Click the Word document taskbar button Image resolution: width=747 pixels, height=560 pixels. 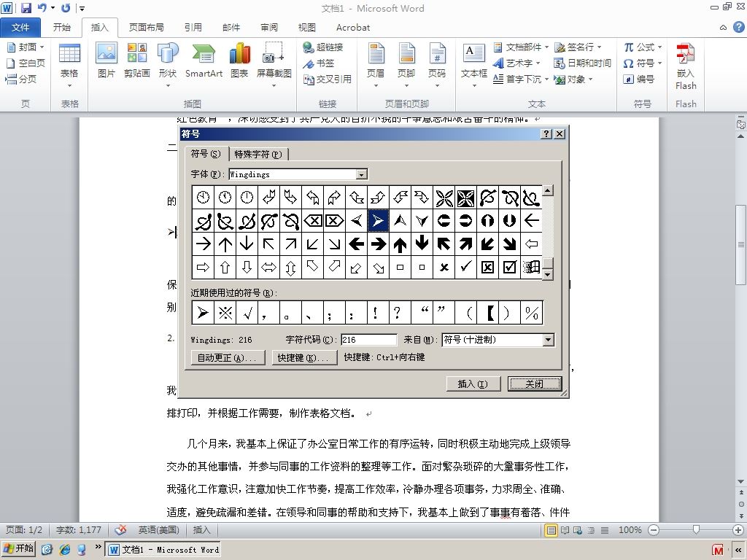click(x=164, y=550)
